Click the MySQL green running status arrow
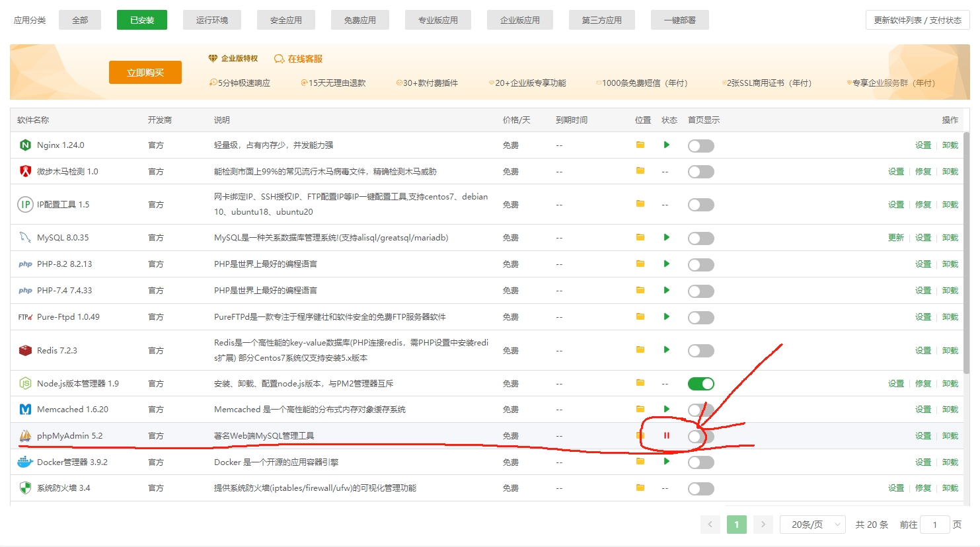The width and height of the screenshot is (980, 547). [x=667, y=237]
